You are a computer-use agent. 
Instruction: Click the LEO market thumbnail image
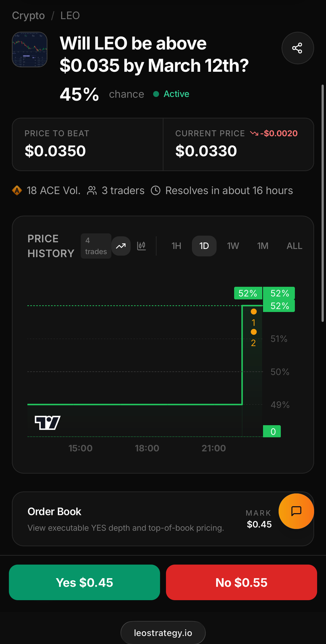tap(29, 50)
